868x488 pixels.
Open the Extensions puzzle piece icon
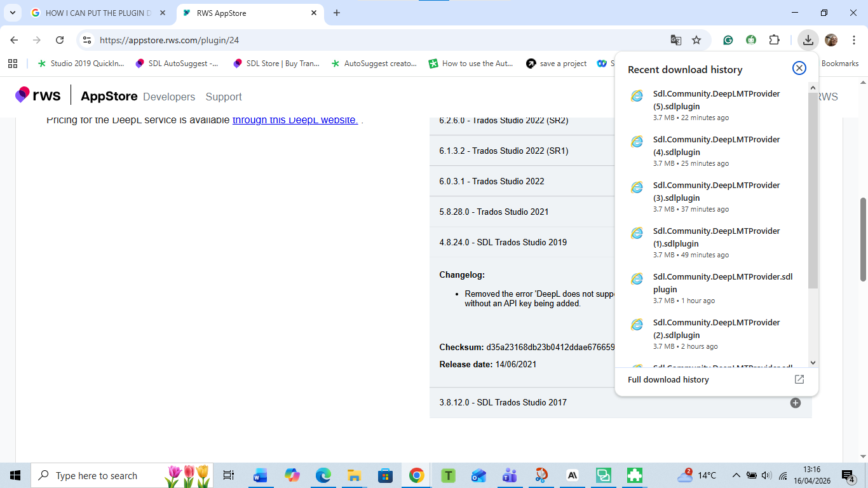(775, 39)
